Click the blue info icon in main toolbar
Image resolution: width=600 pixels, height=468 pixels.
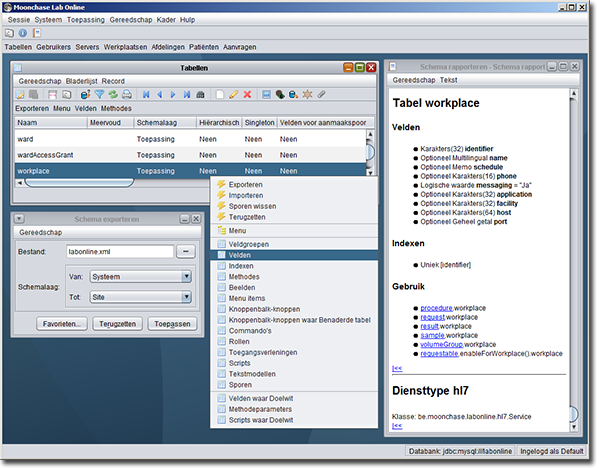point(23,33)
